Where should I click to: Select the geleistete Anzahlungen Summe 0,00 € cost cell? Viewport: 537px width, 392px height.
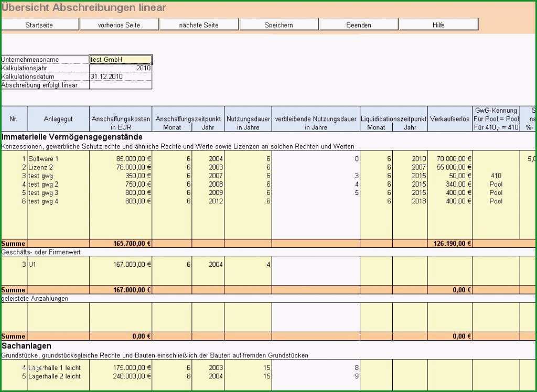tap(121, 336)
